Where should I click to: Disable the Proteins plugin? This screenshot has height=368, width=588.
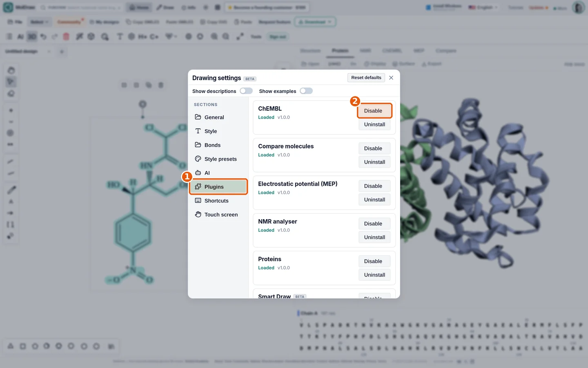[374, 261]
